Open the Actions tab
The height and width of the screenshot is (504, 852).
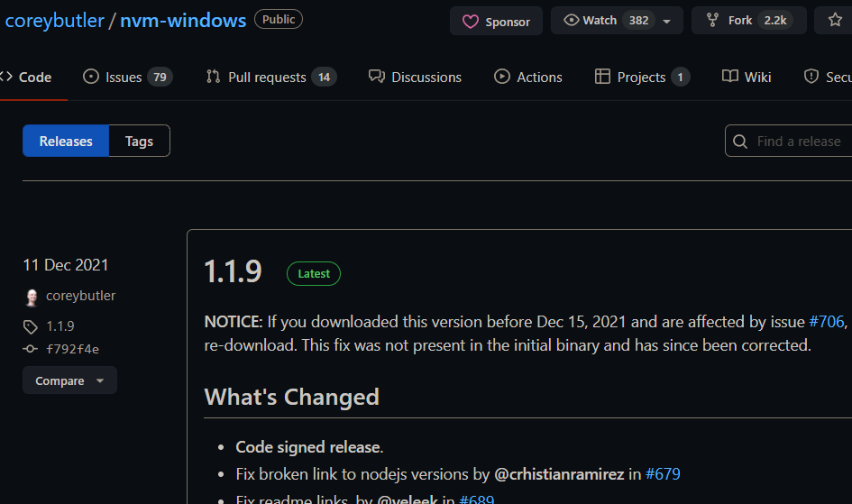click(528, 78)
